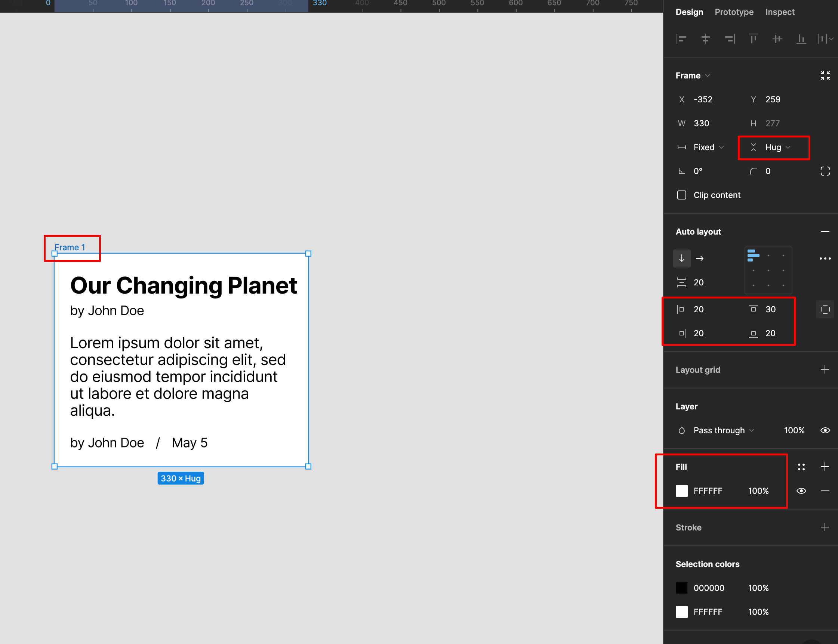Click the align bottom icon
838x644 pixels.
pyautogui.click(x=801, y=39)
